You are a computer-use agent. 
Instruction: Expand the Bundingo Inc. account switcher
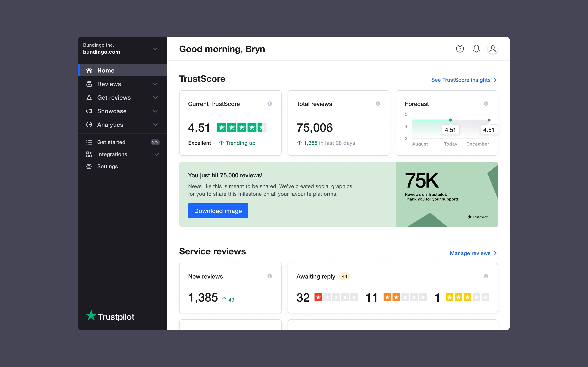point(155,49)
